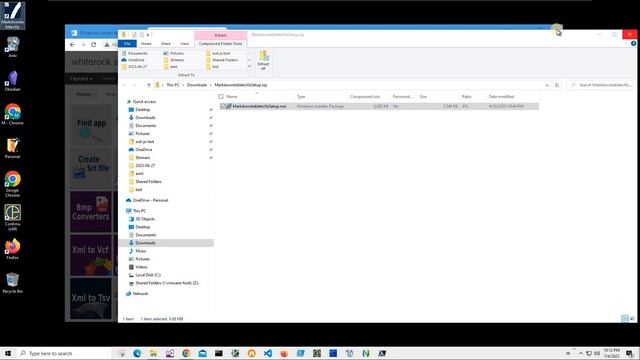Screen dimensions: 640x360
Task: Open the File tab in Explorer
Action: pos(127,43)
